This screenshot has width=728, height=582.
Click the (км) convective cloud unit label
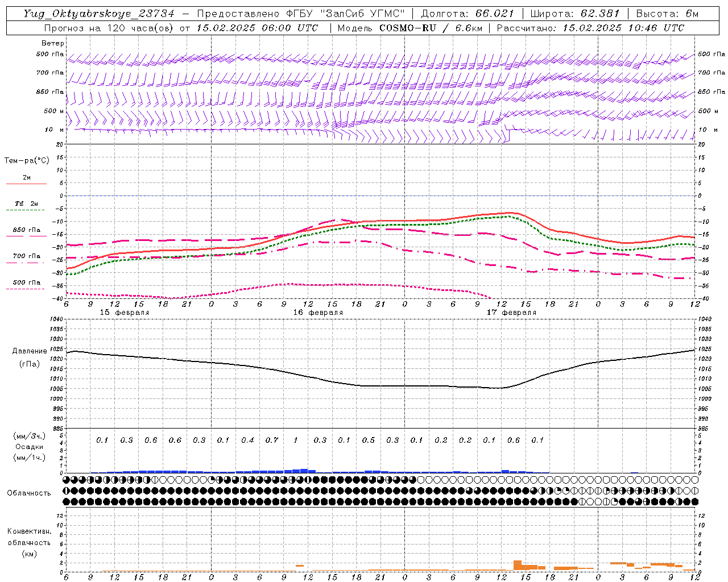point(29,554)
